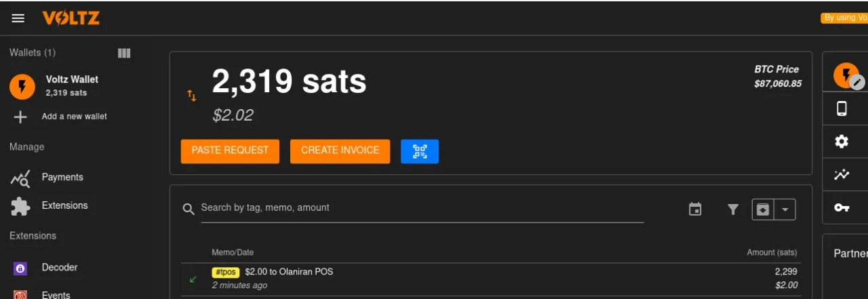Open Extensions in the Manage section

[64, 205]
